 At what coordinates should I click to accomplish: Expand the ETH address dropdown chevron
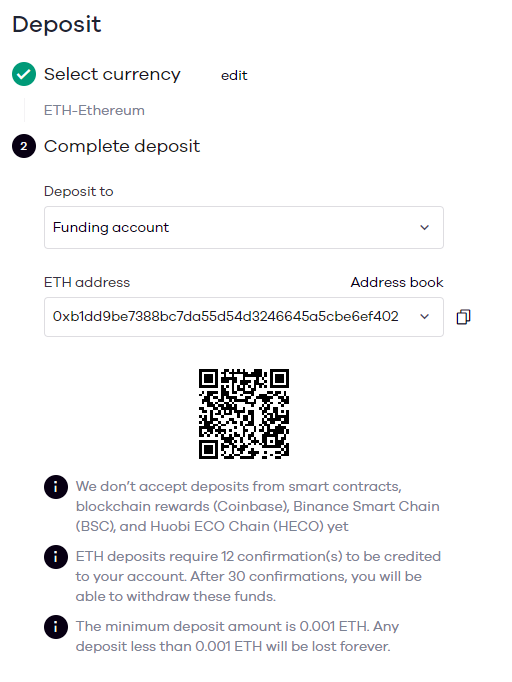click(425, 317)
